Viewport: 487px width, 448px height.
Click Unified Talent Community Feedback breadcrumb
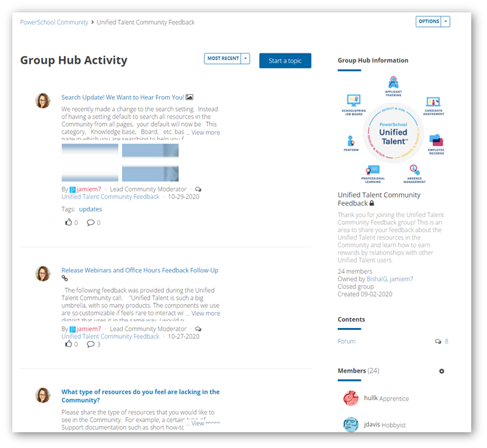coord(145,23)
